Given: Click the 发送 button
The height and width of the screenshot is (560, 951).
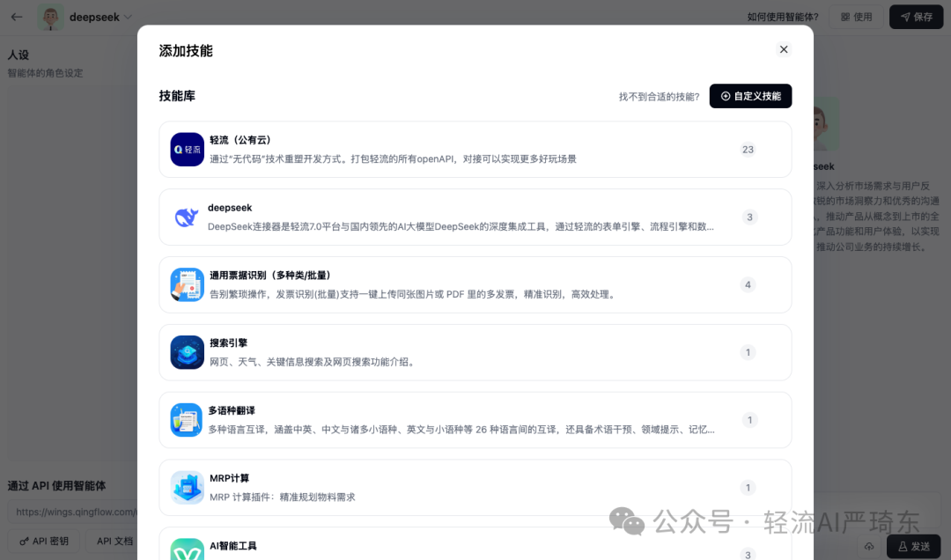Looking at the screenshot, I should tap(913, 546).
